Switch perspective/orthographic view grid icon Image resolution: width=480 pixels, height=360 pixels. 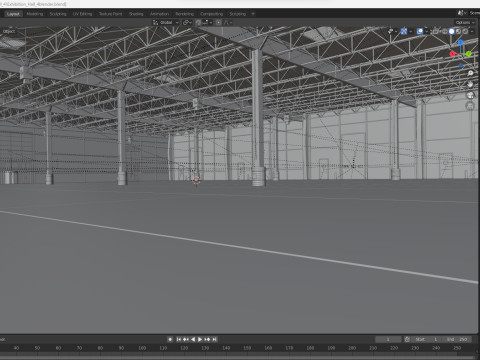coord(470,106)
